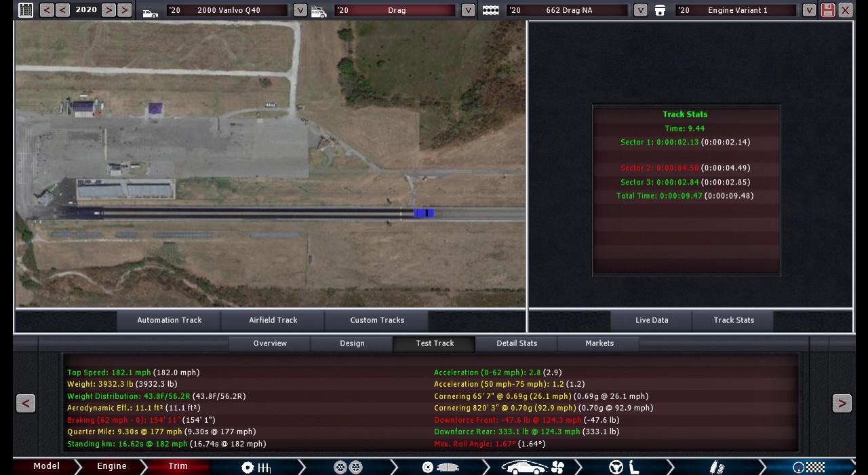Open the suspension spring section icon

point(717,467)
